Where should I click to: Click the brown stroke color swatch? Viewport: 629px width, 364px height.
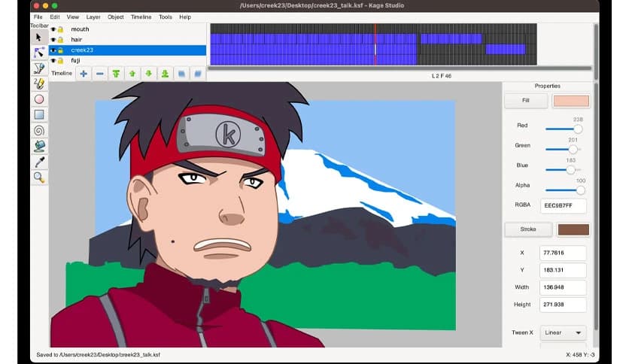[572, 229]
